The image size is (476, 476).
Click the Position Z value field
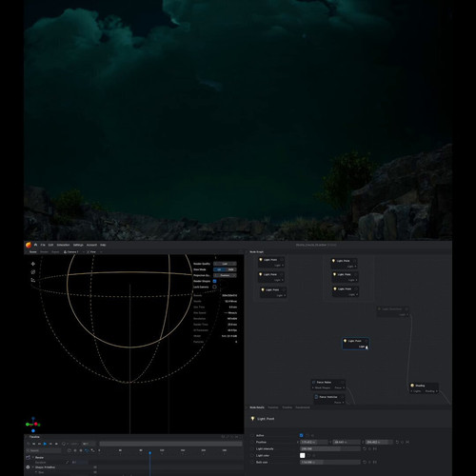pos(379,442)
